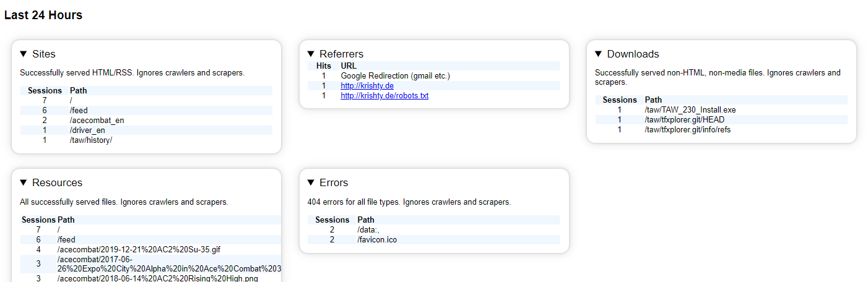This screenshot has height=282, width=868.
Task: Select the tfxplorer.git/HEAD download row
Action: (721, 120)
